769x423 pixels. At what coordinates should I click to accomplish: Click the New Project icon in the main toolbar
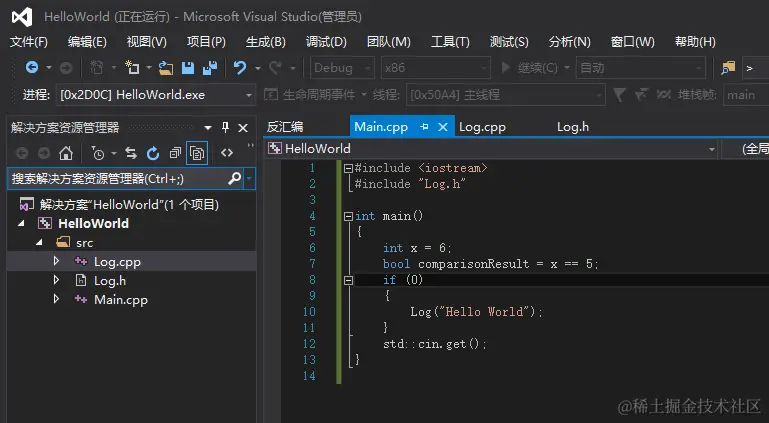[132, 67]
